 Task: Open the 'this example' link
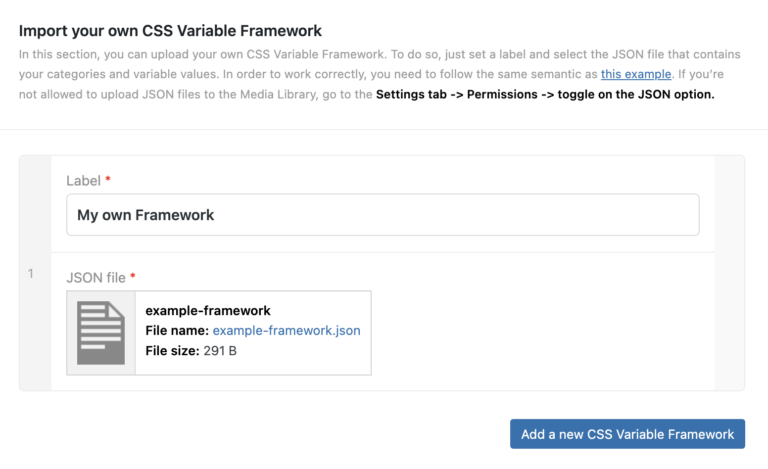click(636, 73)
